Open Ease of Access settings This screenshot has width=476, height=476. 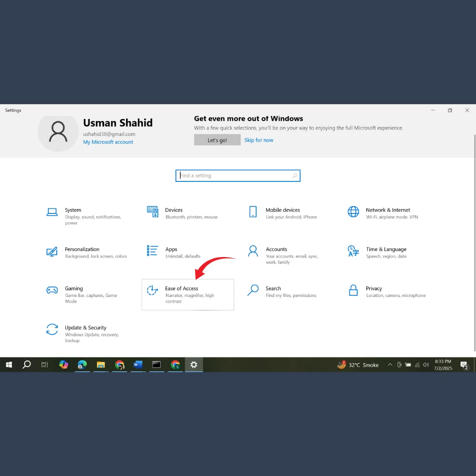pyautogui.click(x=188, y=295)
